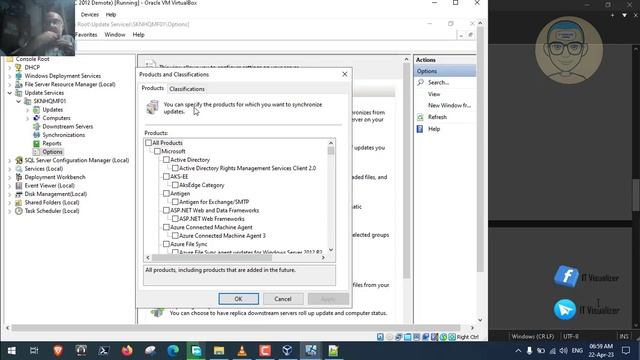Screen dimensions: 640x360
Task: Open File Explorer from the taskbar
Action: [219, 350]
